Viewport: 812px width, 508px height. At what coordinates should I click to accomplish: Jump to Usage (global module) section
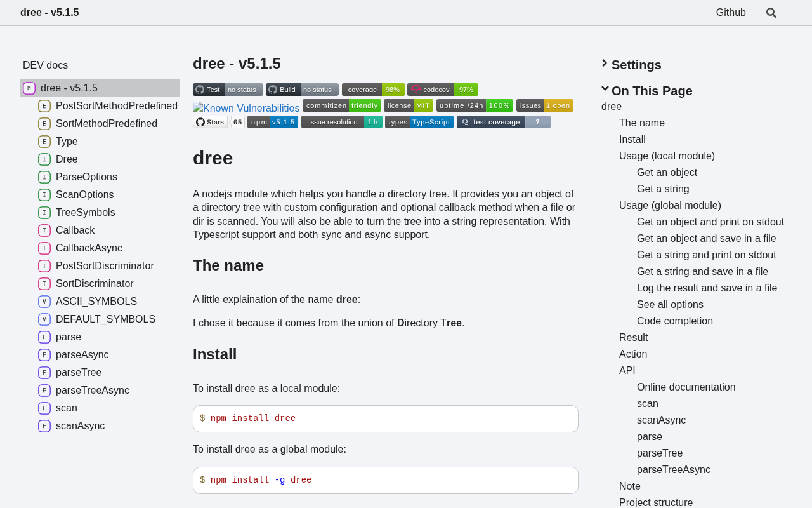tap(670, 205)
